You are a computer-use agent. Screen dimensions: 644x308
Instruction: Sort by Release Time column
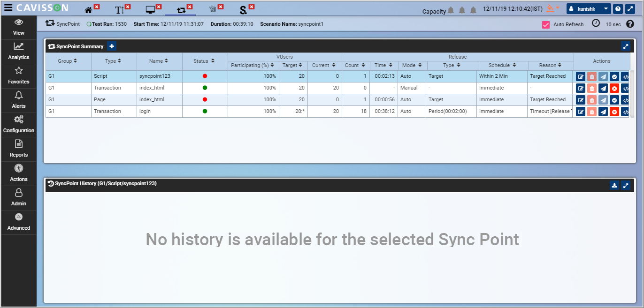click(384, 65)
